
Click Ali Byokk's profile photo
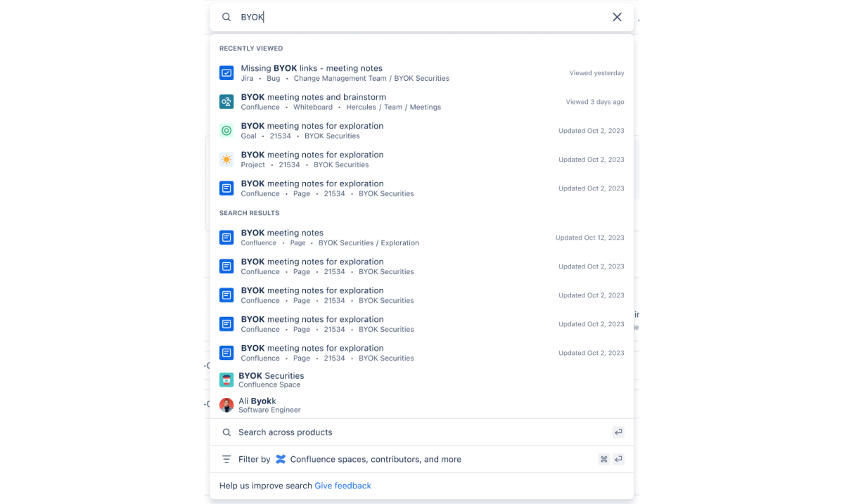click(226, 405)
